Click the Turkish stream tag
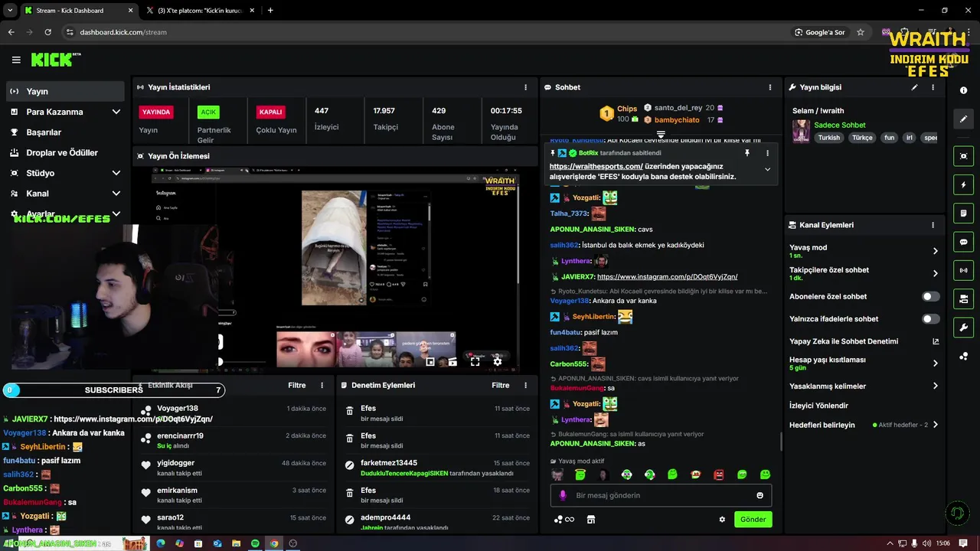 (x=829, y=138)
